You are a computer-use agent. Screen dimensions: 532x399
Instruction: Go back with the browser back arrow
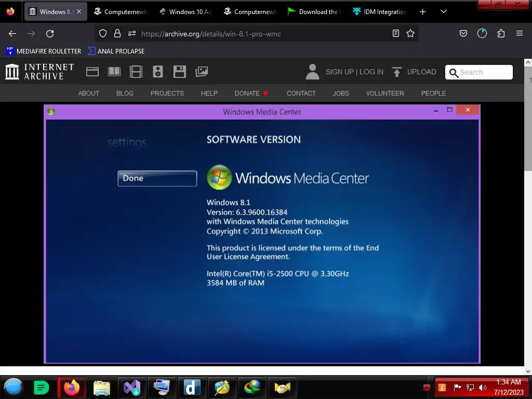click(x=12, y=34)
